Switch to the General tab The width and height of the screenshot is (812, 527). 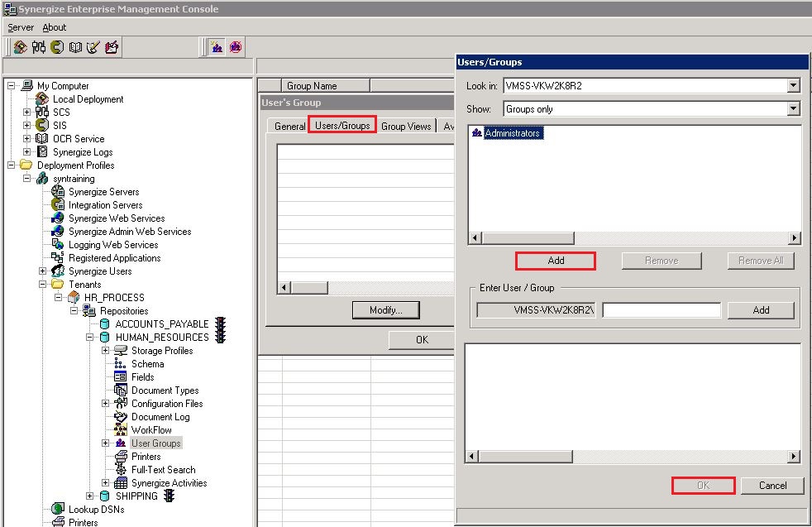click(x=289, y=126)
